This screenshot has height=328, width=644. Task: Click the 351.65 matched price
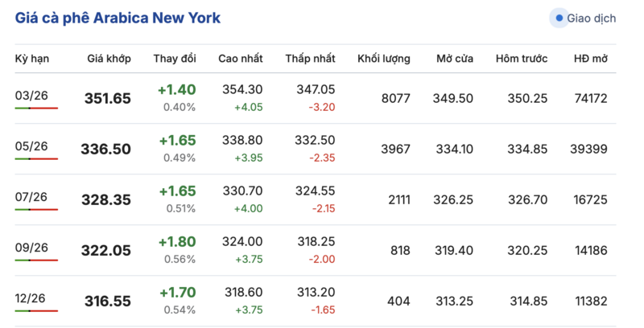point(107,99)
